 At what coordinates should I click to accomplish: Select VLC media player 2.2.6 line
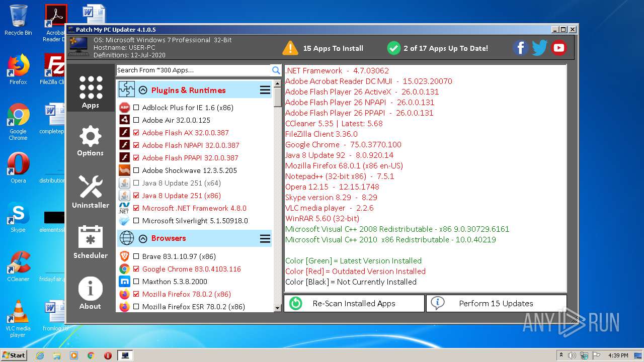pyautogui.click(x=329, y=208)
